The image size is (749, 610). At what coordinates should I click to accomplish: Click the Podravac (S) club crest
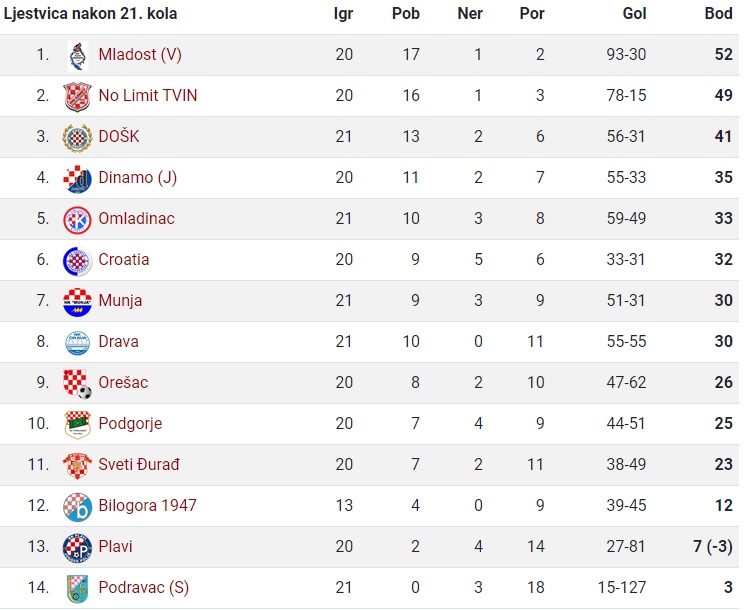[77, 589]
